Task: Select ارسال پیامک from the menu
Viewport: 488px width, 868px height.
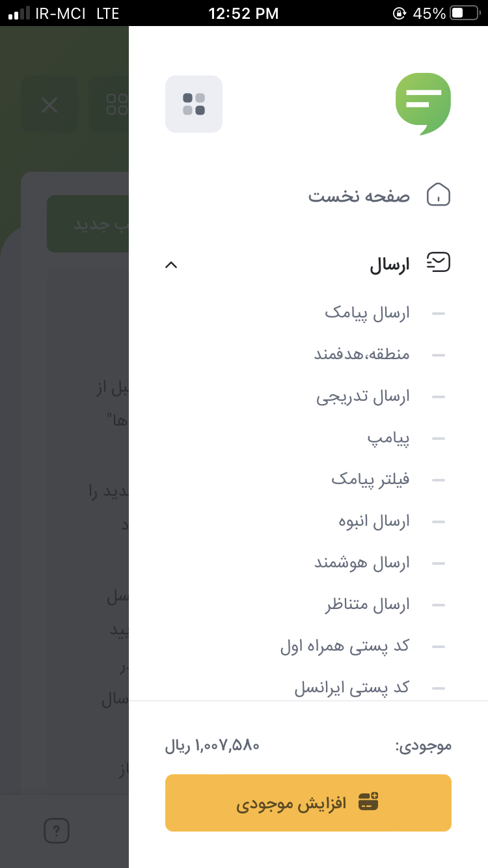Action: tap(366, 313)
